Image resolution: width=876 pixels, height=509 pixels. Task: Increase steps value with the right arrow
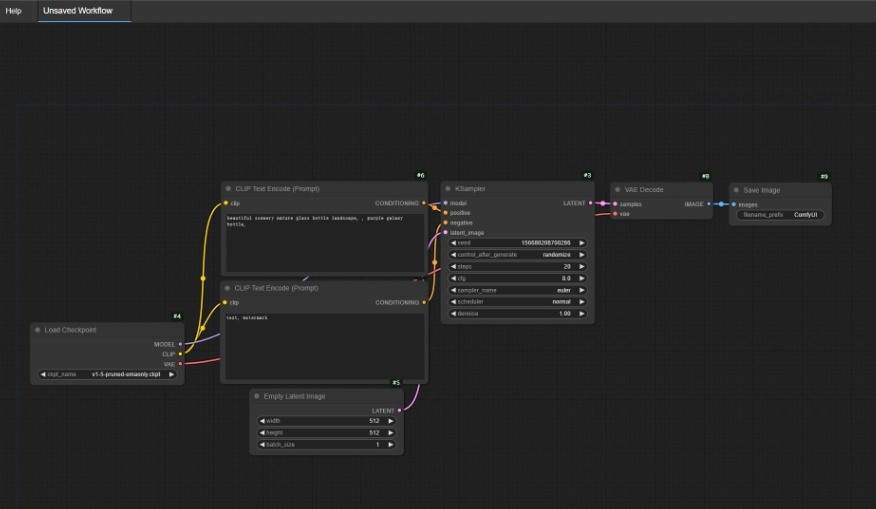point(582,267)
